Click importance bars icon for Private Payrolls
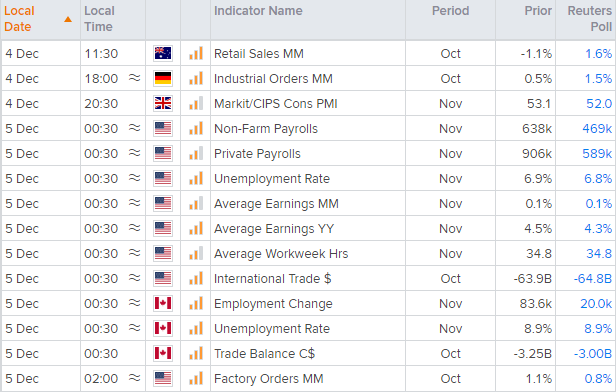616x392 pixels. [x=196, y=153]
